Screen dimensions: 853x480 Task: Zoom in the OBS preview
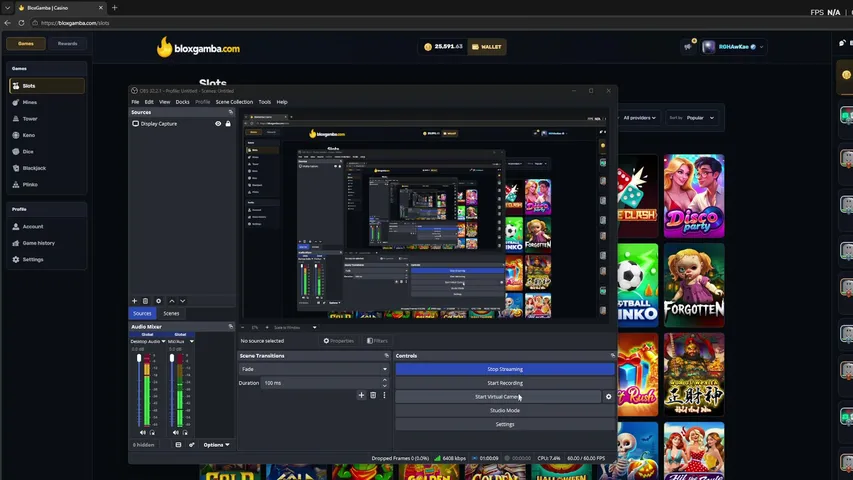(x=267, y=328)
